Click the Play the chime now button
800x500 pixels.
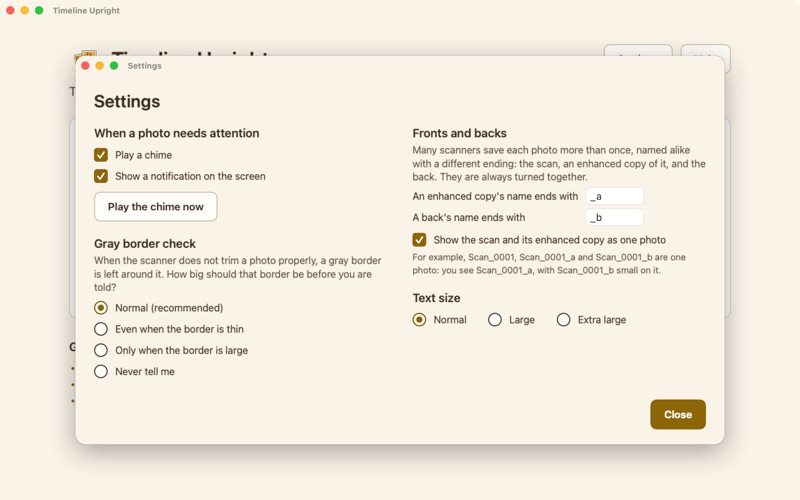click(x=156, y=207)
